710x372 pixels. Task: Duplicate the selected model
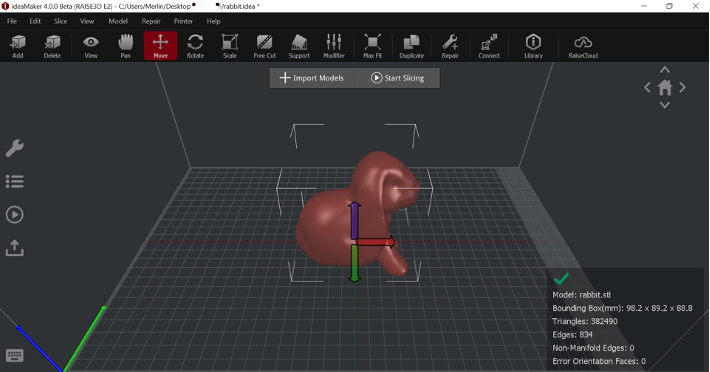click(x=411, y=46)
